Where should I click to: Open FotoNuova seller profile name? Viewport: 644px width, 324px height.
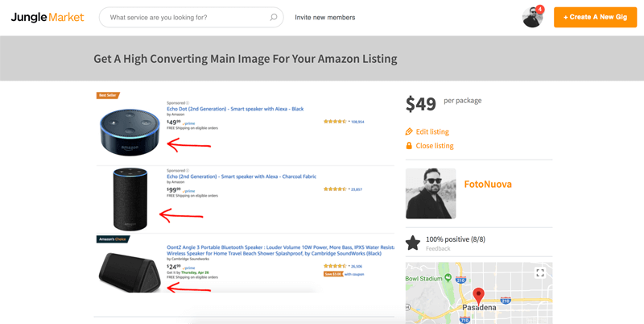click(x=488, y=184)
